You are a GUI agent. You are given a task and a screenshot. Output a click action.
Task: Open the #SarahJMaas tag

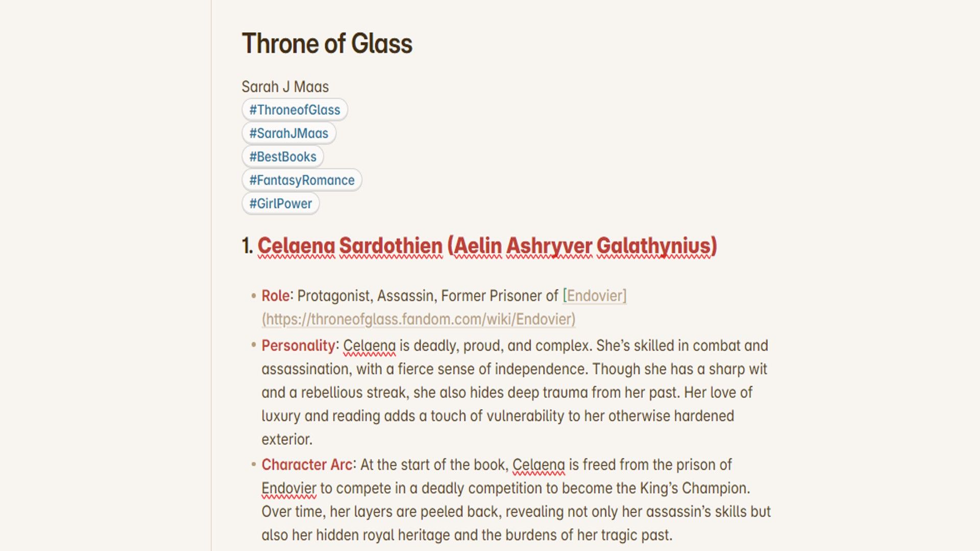(x=288, y=133)
